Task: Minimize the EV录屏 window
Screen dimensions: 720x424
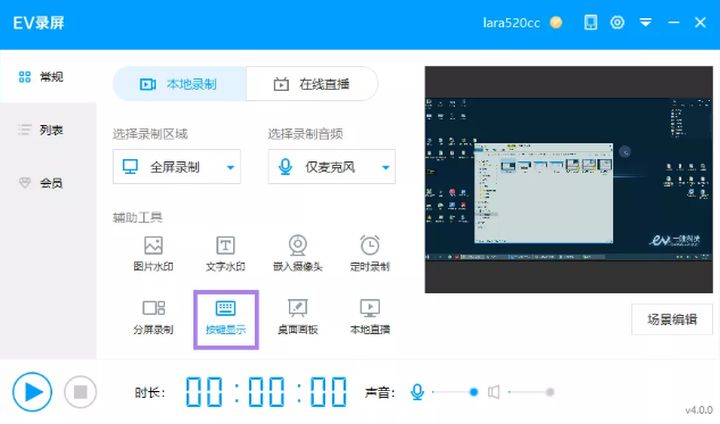Action: click(x=674, y=22)
